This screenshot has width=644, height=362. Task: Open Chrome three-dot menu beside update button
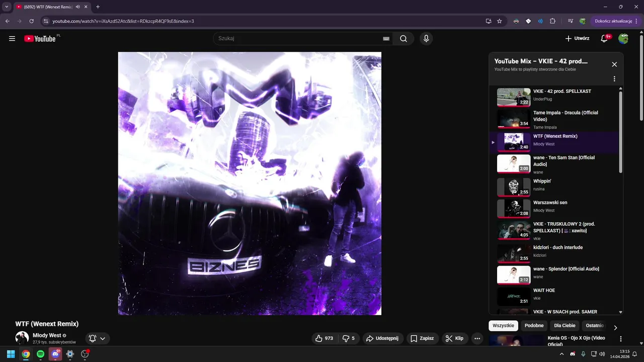(x=636, y=21)
